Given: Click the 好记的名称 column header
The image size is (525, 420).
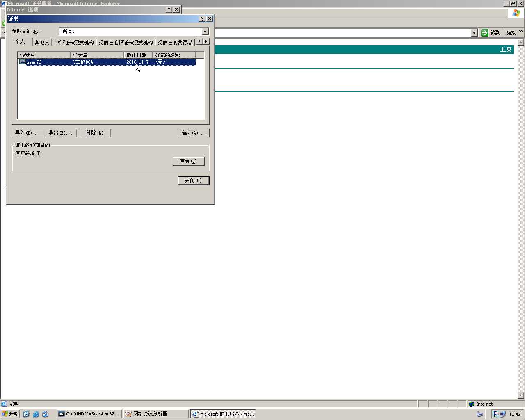Looking at the screenshot, I should click(174, 55).
